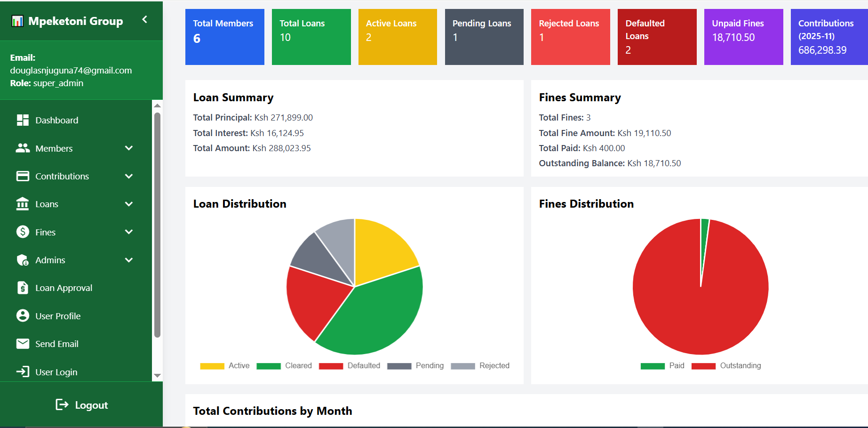Viewport: 868px width, 428px height.
Task: Click the Admins shield icon
Action: pos(23,260)
